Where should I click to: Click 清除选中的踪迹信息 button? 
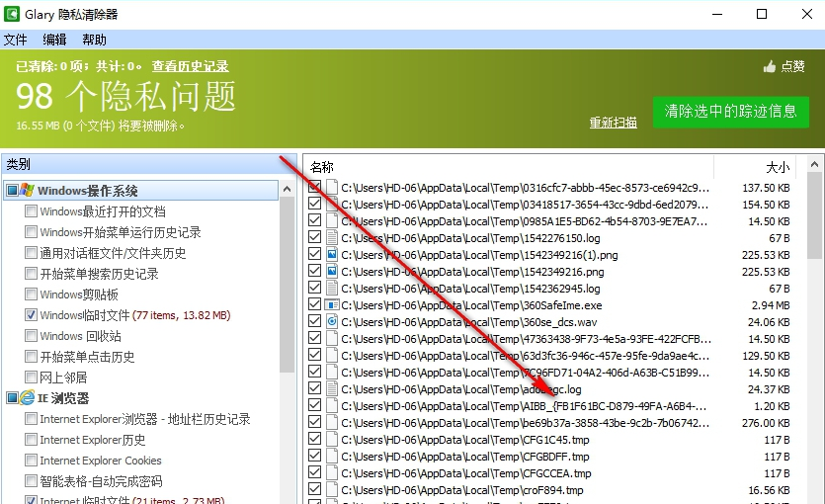click(731, 112)
